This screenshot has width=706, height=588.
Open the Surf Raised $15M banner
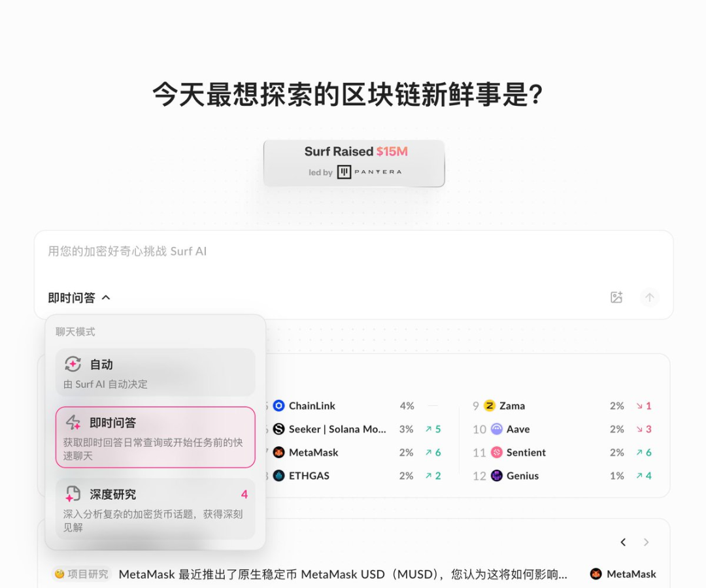click(354, 162)
